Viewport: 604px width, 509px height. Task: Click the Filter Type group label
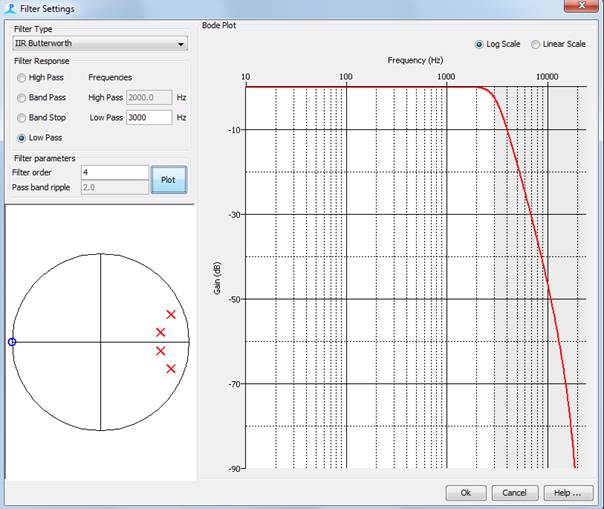coord(33,29)
